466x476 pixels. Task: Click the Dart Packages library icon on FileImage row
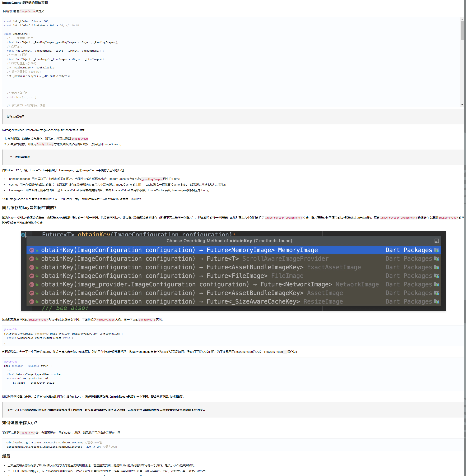tap(436, 276)
